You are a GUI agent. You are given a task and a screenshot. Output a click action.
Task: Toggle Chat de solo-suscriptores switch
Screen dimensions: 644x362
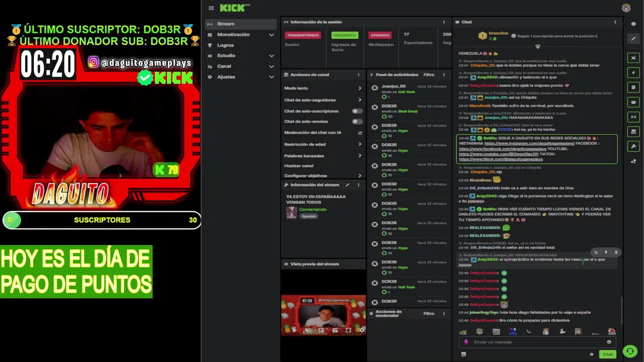357,111
